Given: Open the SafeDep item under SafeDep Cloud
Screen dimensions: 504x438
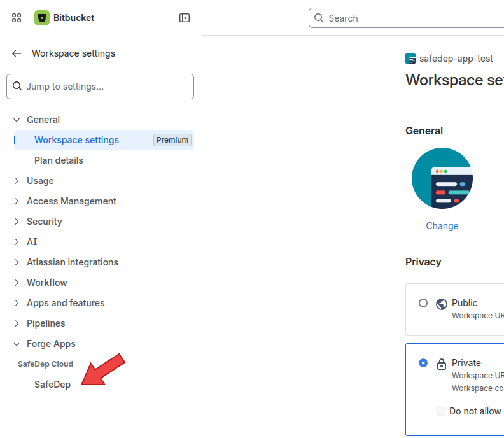Looking at the screenshot, I should 52,385.
